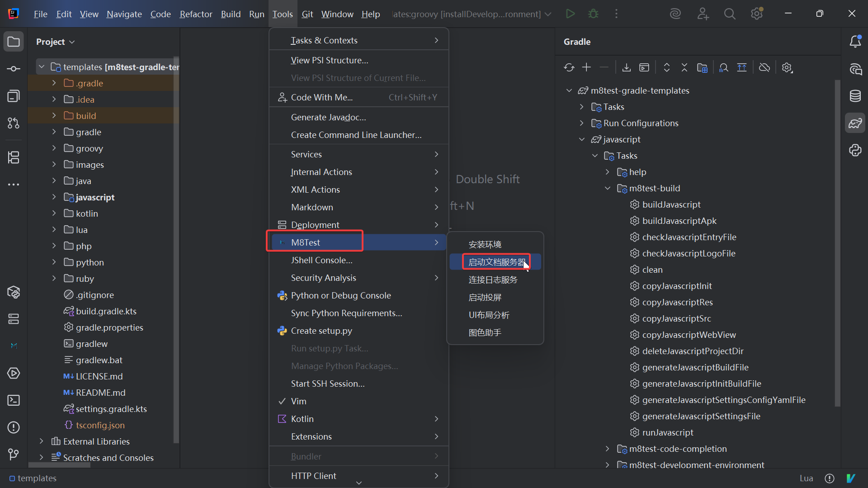Toggle the Vim emulator menu option
Screen dimensions: 868x488
[298, 401]
